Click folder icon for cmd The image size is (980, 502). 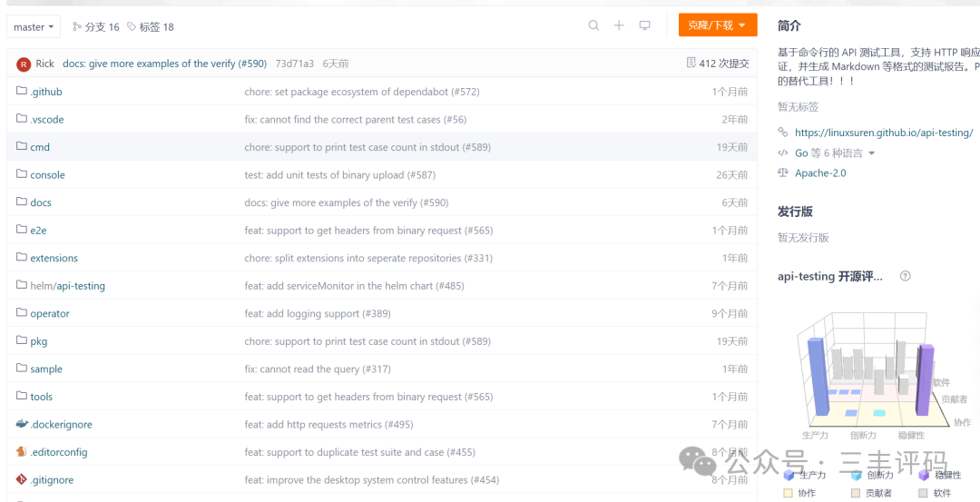(x=22, y=146)
